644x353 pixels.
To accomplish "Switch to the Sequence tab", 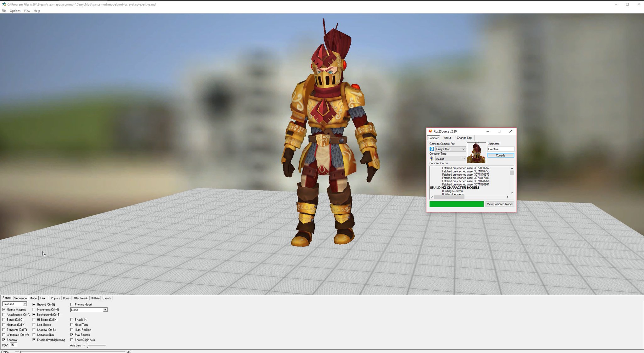I will pos(20,298).
